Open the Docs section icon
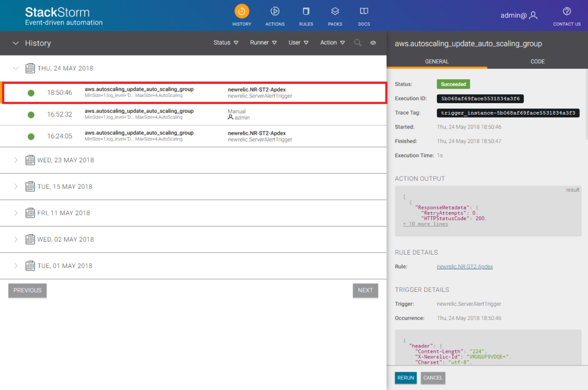 click(363, 11)
